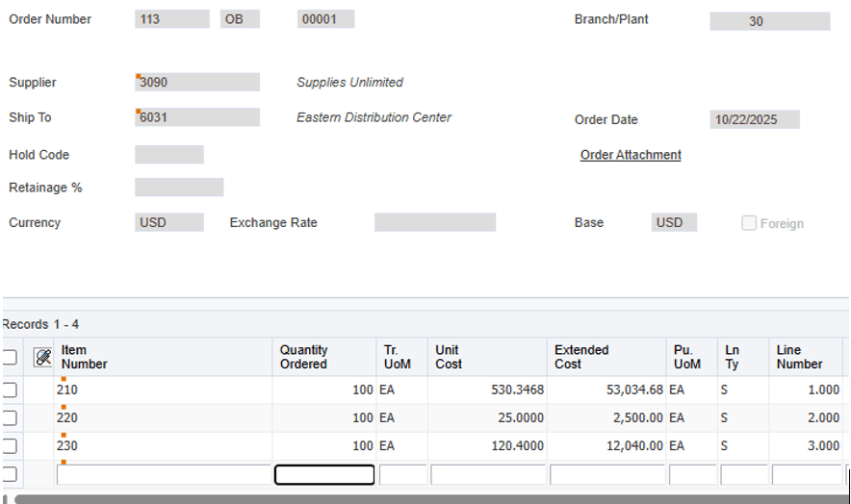This screenshot has height=504, width=851.
Task: Click item number 220 cell
Action: coord(163,417)
